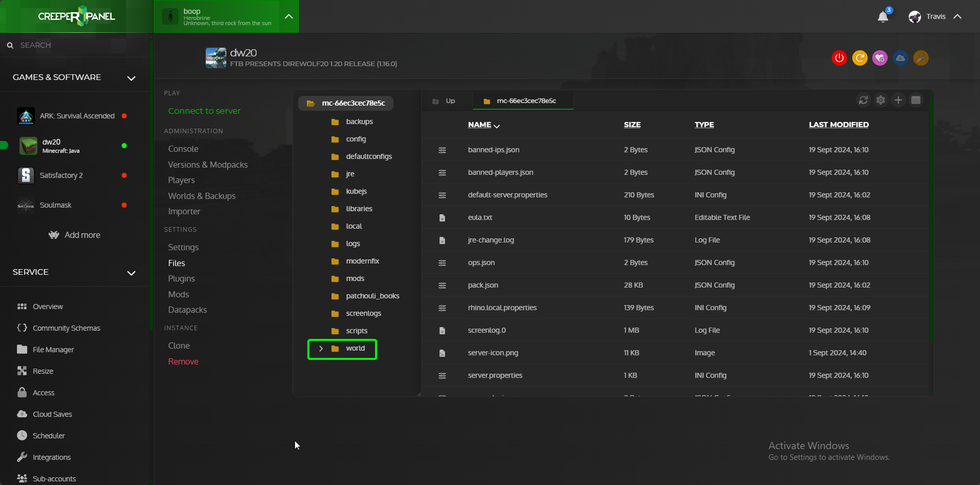The image size is (980, 485).
Task: Open the logs folder in tree
Action: click(346, 244)
